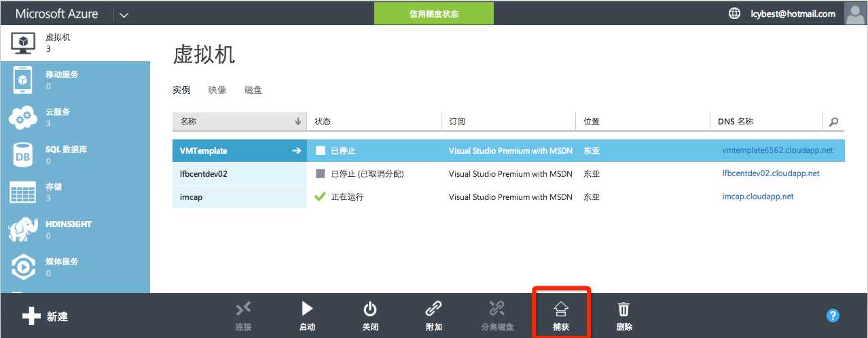Open 媒体服务 in the sidebar
Screen dimensions: 868x338
pyautogui.click(x=75, y=267)
